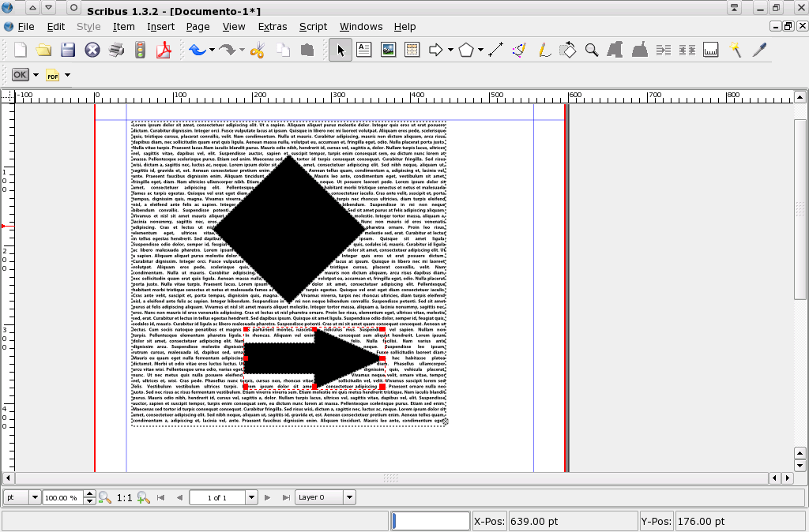Open the Extras menu
The width and height of the screenshot is (809, 532).
point(273,26)
